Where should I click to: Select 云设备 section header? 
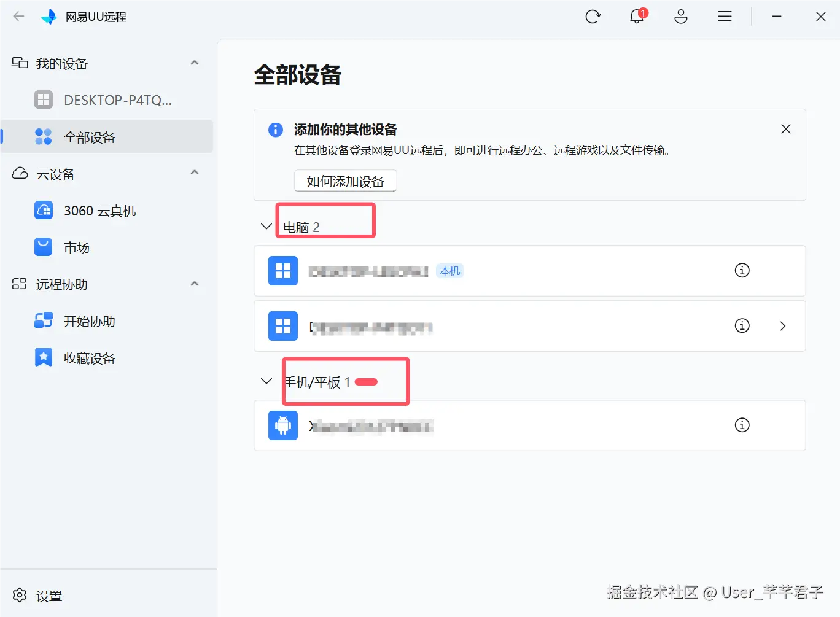[x=55, y=174]
